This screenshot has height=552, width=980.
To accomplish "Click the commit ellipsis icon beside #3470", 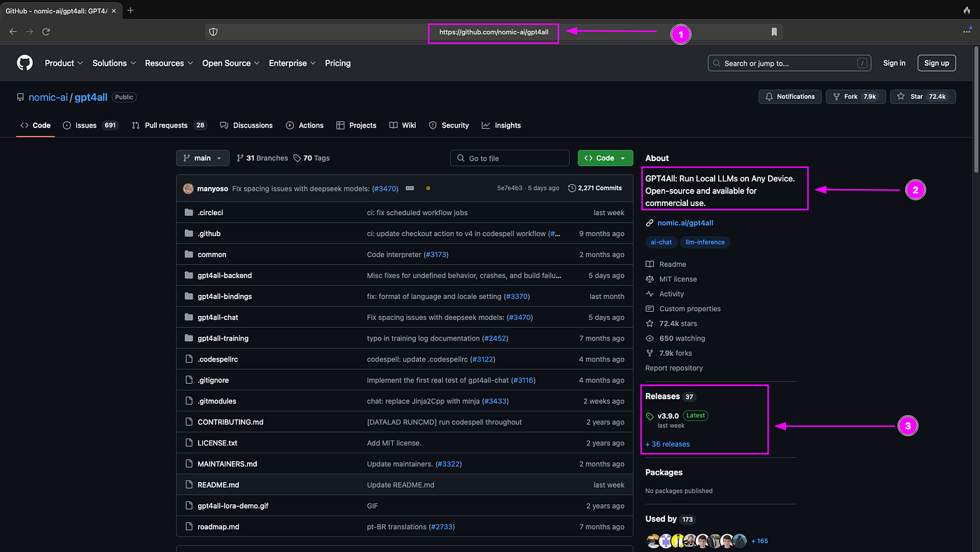I will [409, 188].
